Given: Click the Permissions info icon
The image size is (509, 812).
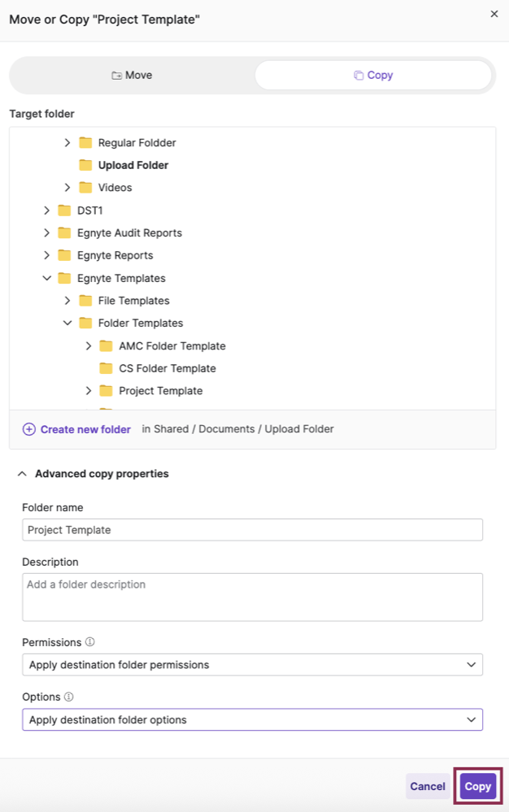Looking at the screenshot, I should (x=90, y=642).
